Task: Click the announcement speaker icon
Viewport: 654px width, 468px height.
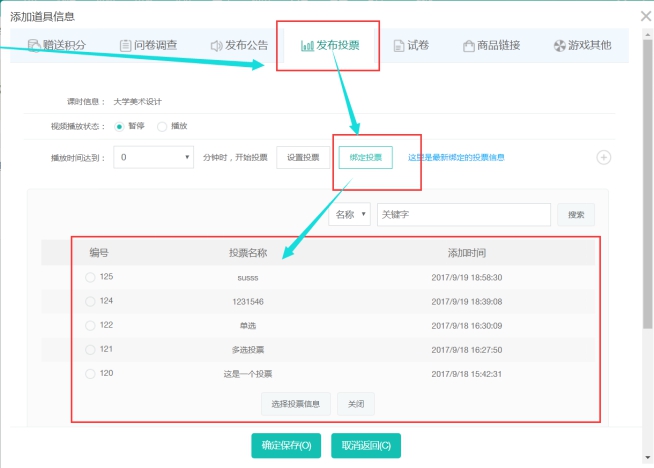Action: 216,45
